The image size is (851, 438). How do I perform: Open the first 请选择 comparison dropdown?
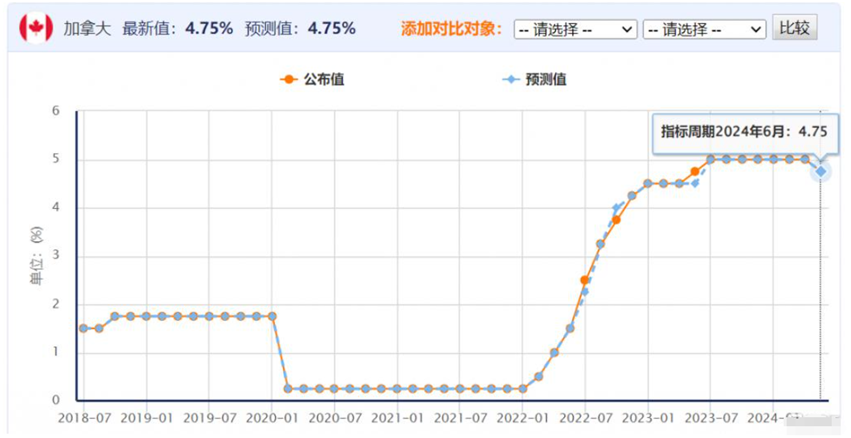tap(575, 29)
